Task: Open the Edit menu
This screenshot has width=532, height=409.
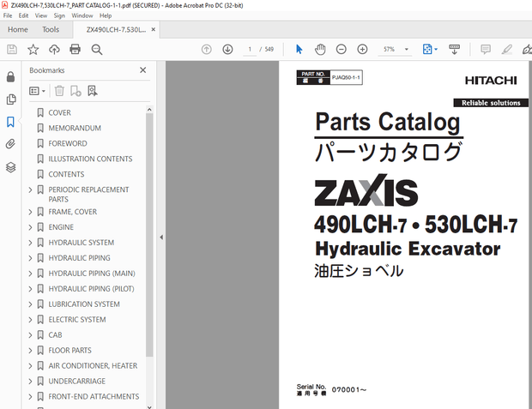Action: click(x=23, y=15)
